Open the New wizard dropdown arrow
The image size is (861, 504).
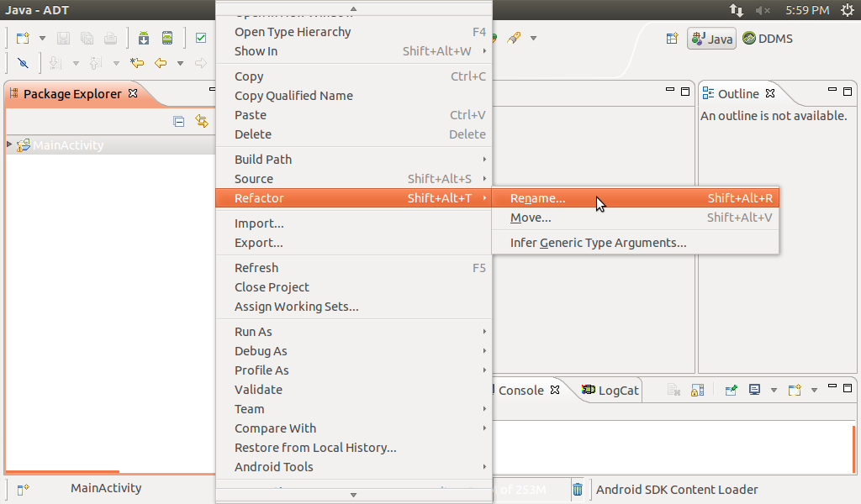tap(42, 39)
